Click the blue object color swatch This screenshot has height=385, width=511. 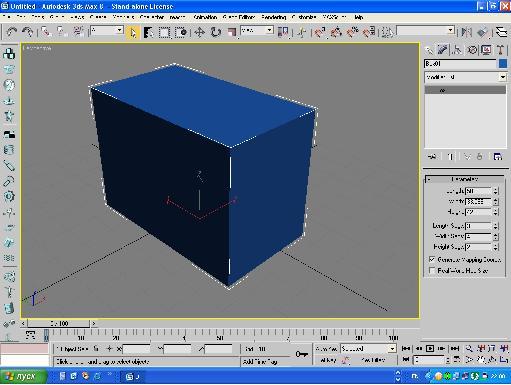pyautogui.click(x=503, y=64)
